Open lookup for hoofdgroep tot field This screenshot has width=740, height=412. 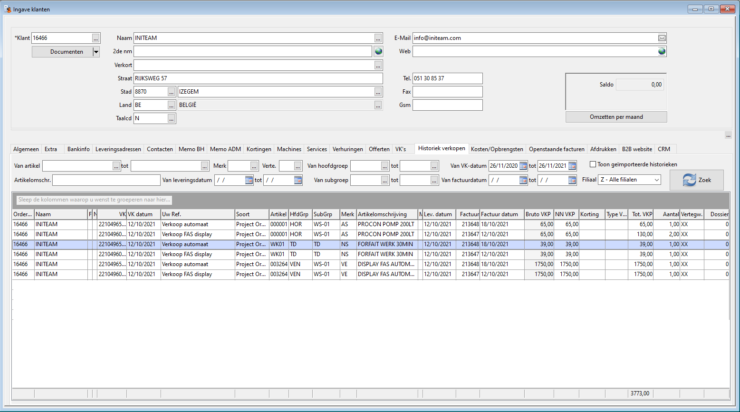[x=434, y=166]
